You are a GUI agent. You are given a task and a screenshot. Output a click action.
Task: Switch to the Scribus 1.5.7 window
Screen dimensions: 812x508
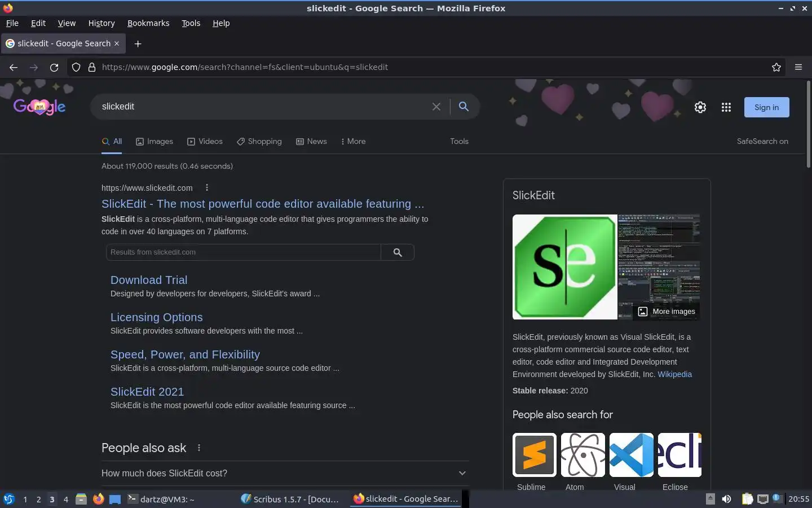(x=290, y=499)
